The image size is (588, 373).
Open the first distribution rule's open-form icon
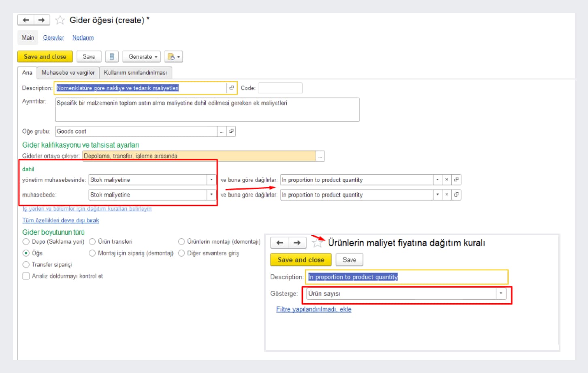click(456, 180)
